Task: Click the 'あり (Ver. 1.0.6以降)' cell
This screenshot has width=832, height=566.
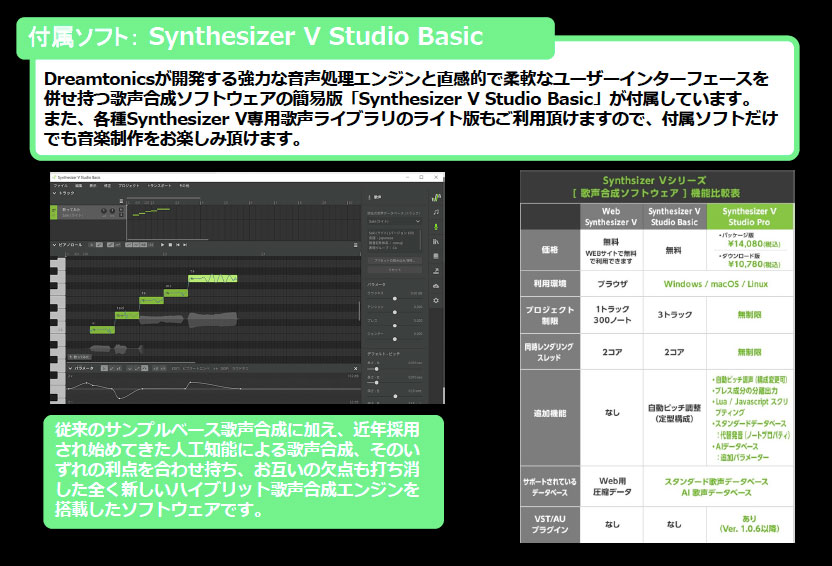Action: (x=749, y=524)
